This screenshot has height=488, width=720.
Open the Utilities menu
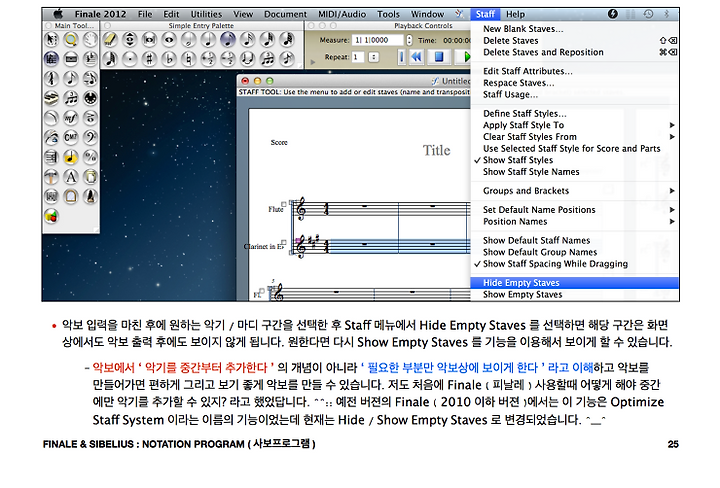[x=206, y=14]
